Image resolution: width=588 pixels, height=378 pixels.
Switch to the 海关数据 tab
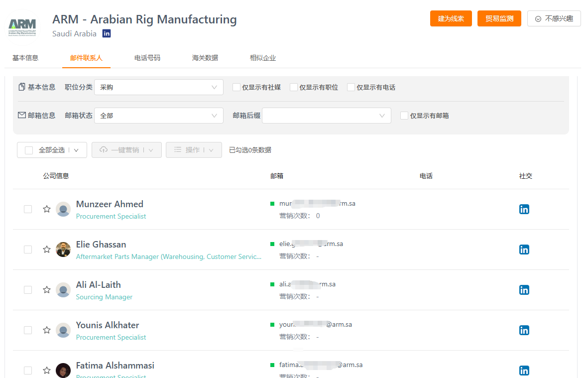tap(205, 58)
